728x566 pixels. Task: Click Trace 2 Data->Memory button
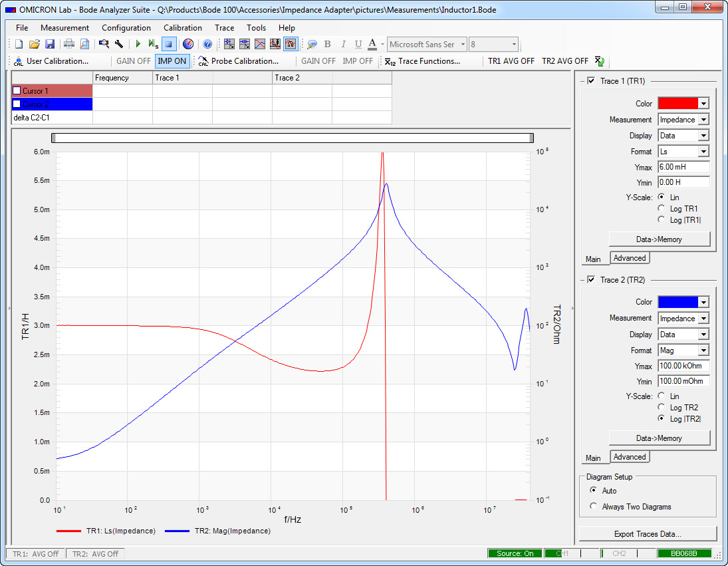click(660, 438)
